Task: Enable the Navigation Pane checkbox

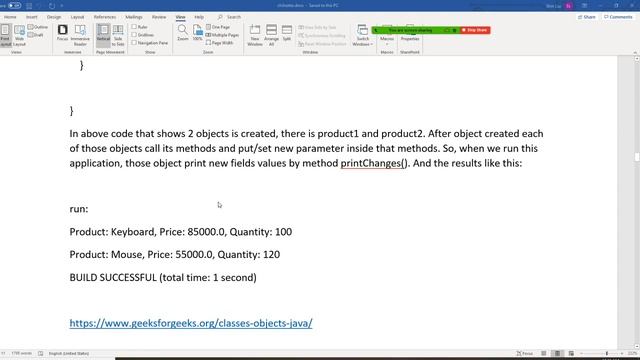Action: pyautogui.click(x=134, y=43)
